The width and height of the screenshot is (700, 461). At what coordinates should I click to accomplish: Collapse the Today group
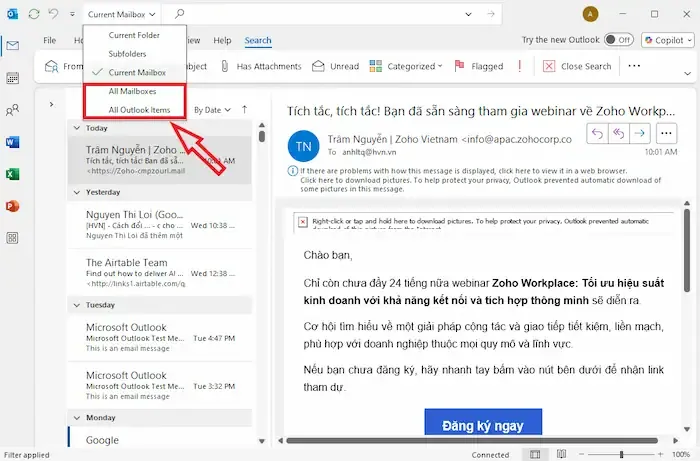[77, 128]
